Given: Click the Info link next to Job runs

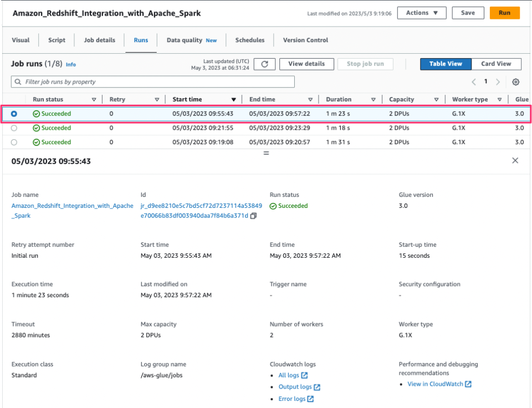Looking at the screenshot, I should [70, 64].
